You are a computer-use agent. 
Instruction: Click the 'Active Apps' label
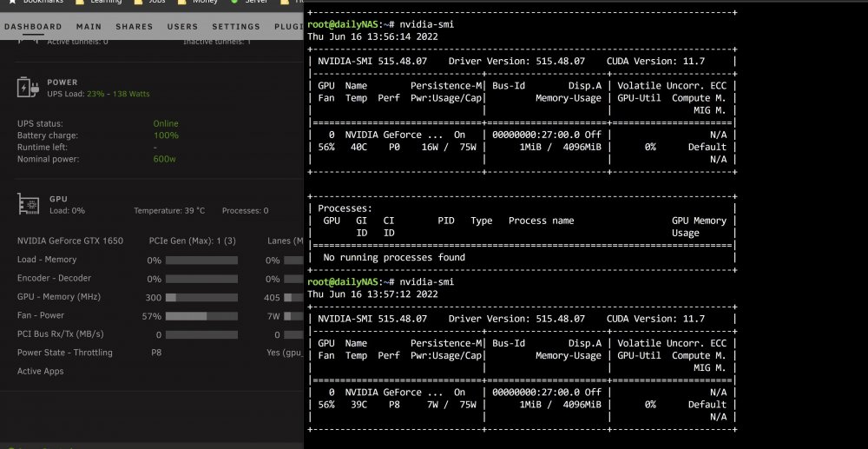[x=41, y=371]
